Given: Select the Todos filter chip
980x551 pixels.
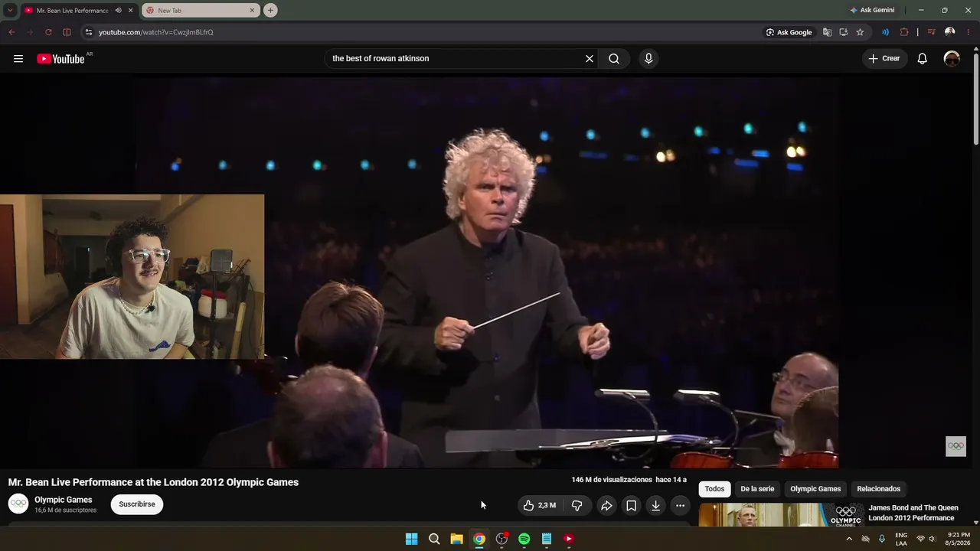Looking at the screenshot, I should pyautogui.click(x=714, y=489).
